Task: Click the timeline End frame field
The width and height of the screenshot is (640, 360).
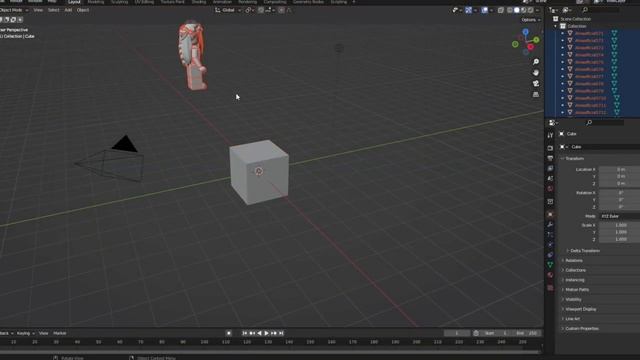Action: click(x=527, y=333)
